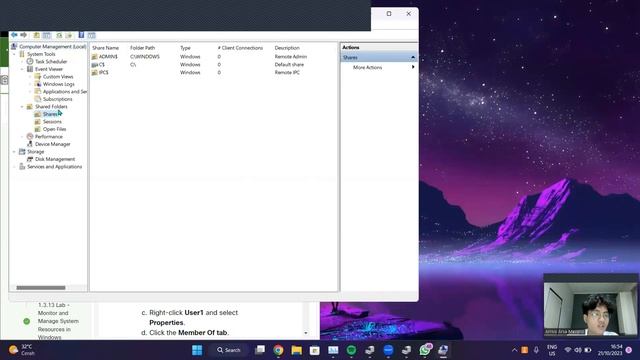Click the Refresh toolbar icon
This screenshot has height=360, width=640.
(x=59, y=35)
